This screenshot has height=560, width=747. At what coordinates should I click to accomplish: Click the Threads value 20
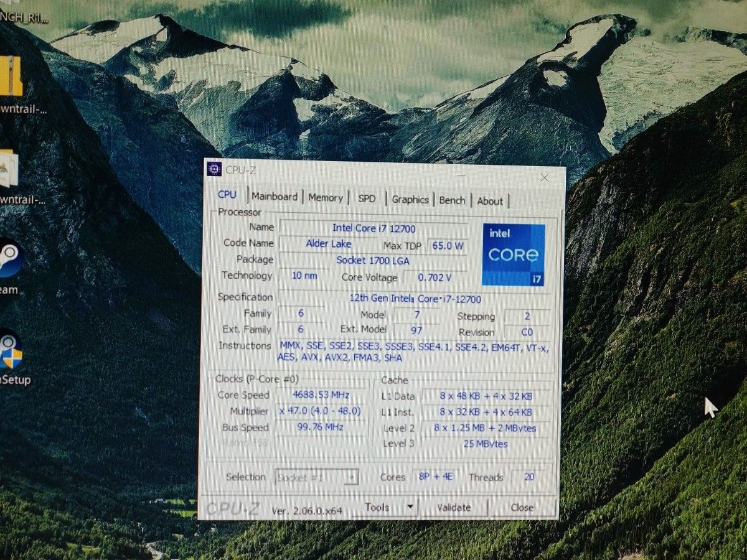[x=530, y=477]
